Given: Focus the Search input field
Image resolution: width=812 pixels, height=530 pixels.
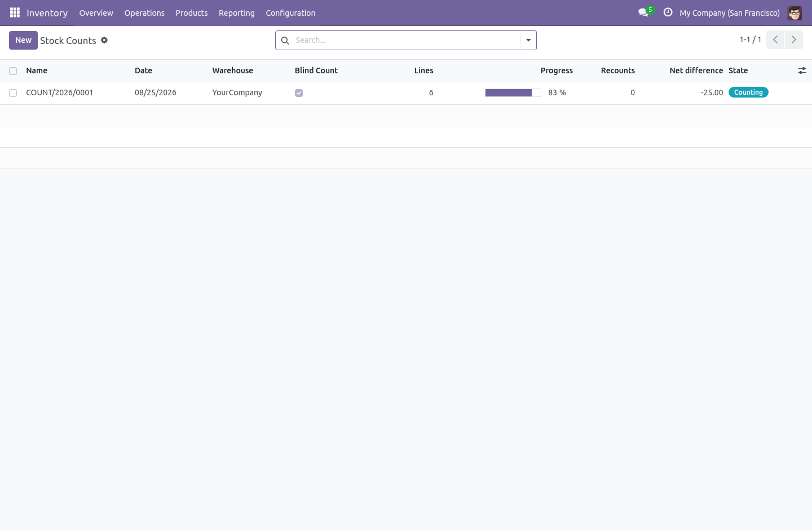Looking at the screenshot, I should coord(405,40).
